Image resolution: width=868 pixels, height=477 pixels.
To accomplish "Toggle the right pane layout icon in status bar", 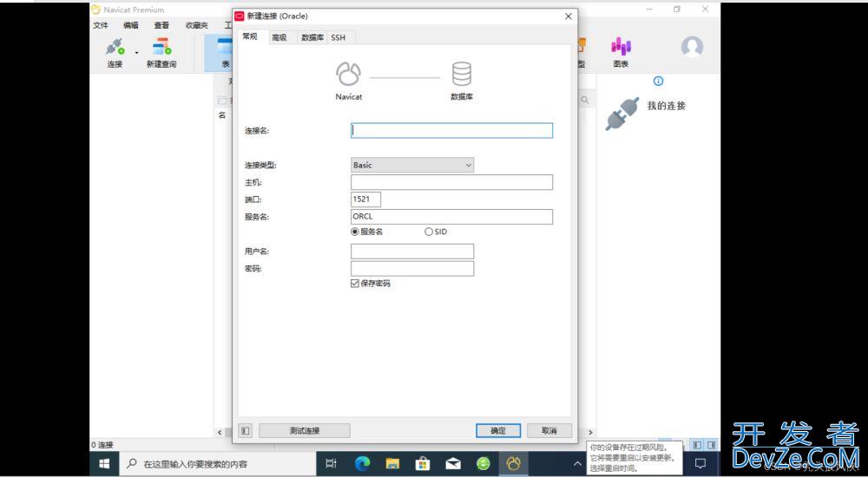I will coord(712,445).
